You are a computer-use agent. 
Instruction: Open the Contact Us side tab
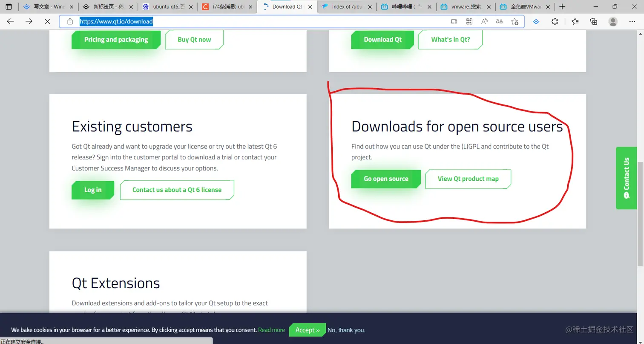click(626, 178)
